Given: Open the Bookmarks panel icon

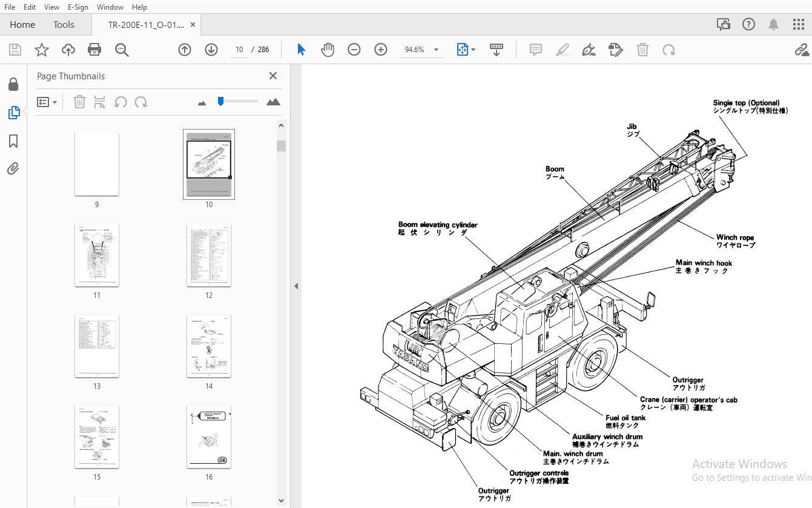Looking at the screenshot, I should (13, 141).
